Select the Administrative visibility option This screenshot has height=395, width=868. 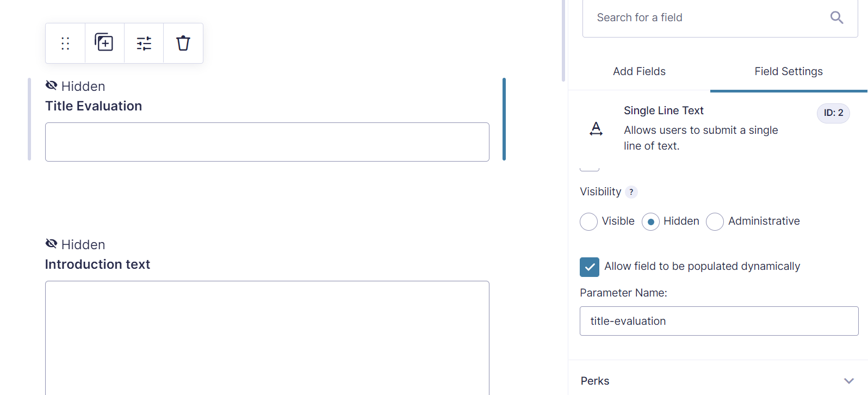tap(715, 221)
